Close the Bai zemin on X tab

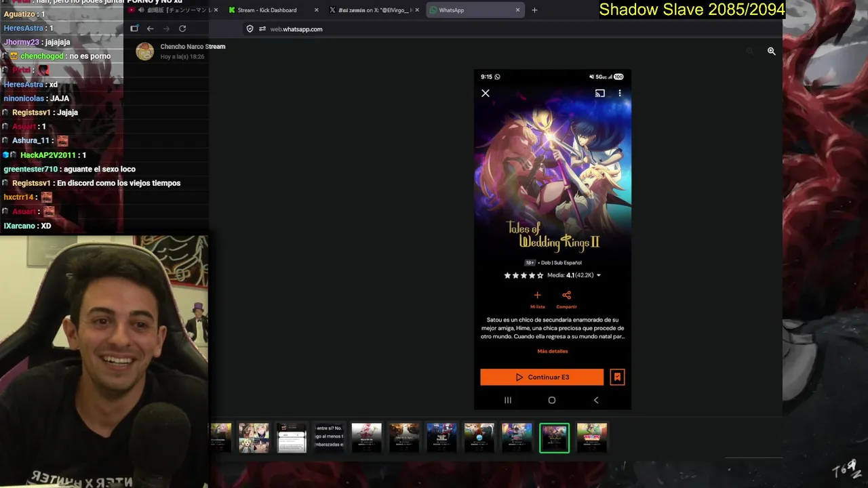pyautogui.click(x=417, y=10)
